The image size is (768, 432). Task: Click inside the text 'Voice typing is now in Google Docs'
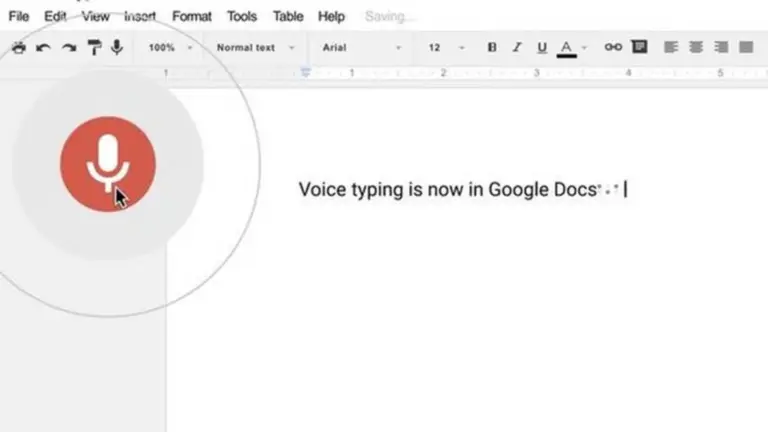[447, 190]
